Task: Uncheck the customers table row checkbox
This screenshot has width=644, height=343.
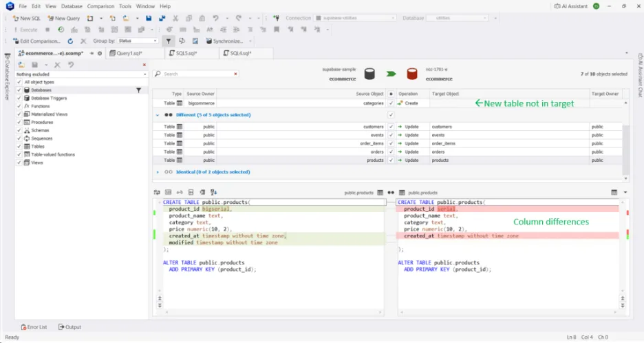Action: coord(391,127)
